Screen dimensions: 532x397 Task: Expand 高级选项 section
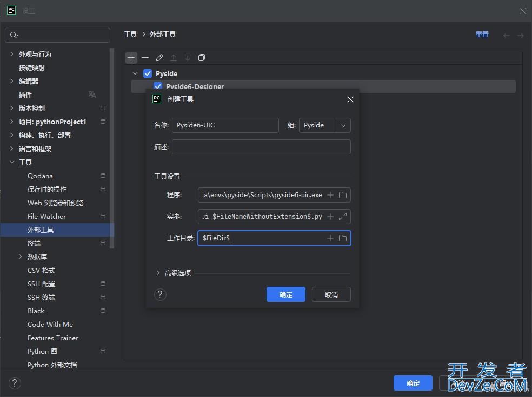[x=158, y=273]
